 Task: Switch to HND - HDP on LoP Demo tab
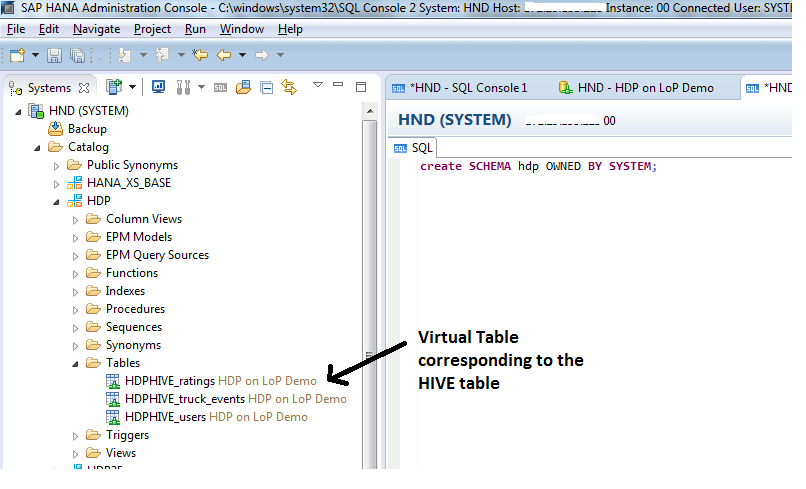click(645, 88)
